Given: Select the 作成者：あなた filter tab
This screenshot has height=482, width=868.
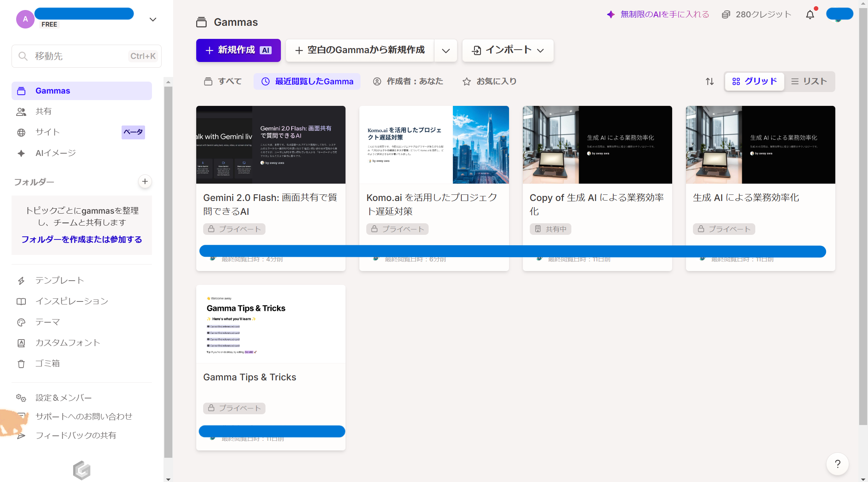Looking at the screenshot, I should tap(408, 81).
